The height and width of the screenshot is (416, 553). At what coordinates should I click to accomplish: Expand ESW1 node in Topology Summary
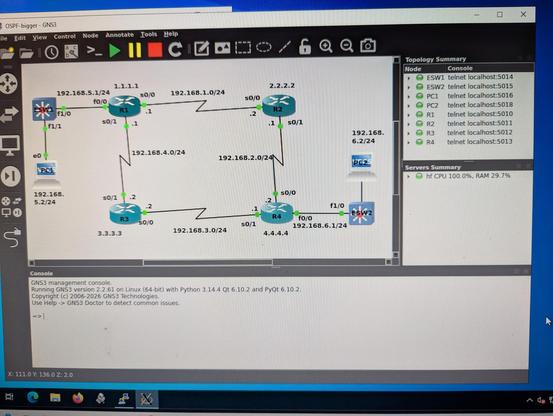(409, 78)
